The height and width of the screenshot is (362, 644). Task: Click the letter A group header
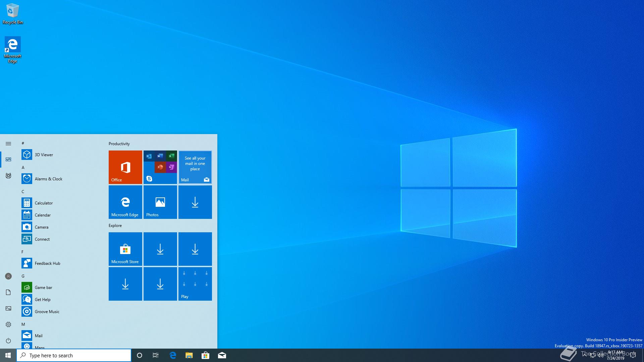(x=23, y=167)
